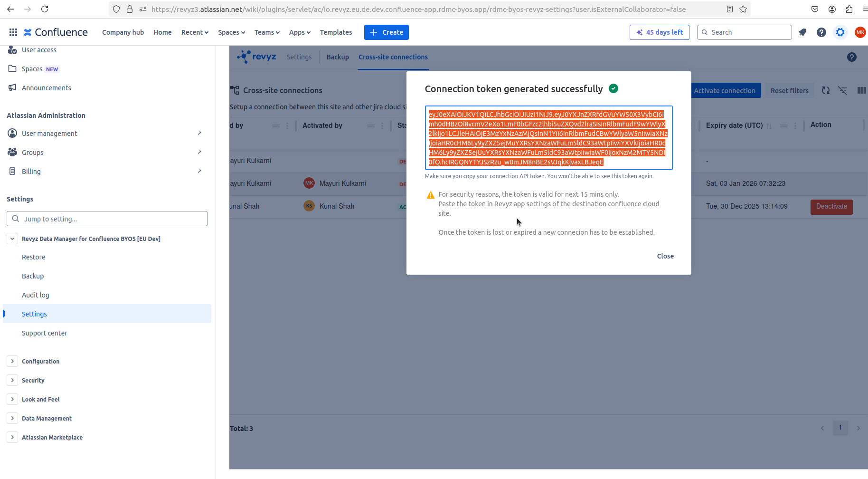Open Company hub in the top navigation
Screen dimensions: 868x479
[123, 32]
